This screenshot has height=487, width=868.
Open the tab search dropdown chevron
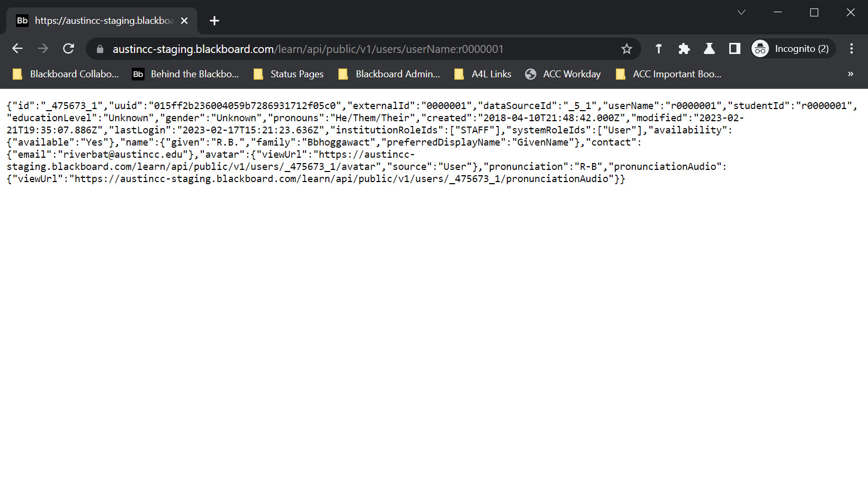tap(741, 12)
